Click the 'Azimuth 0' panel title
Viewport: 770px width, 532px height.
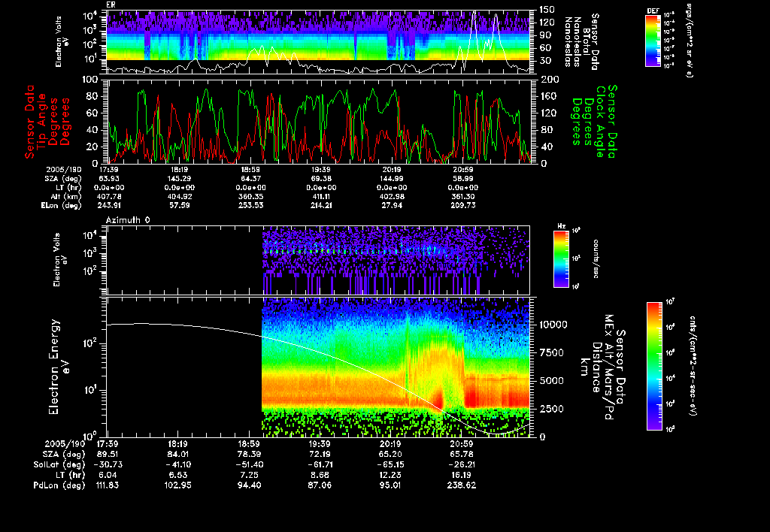tap(128, 220)
